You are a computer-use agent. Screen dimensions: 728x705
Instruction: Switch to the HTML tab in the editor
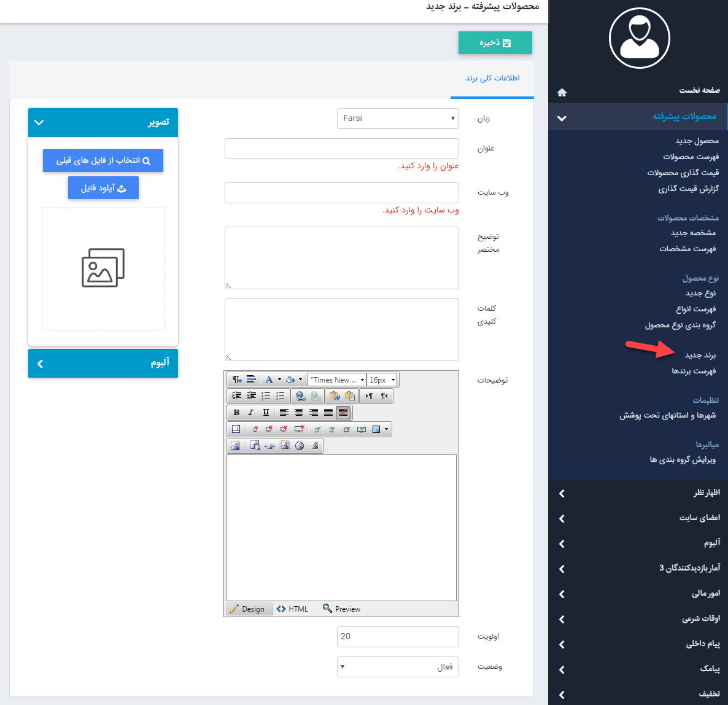click(293, 609)
